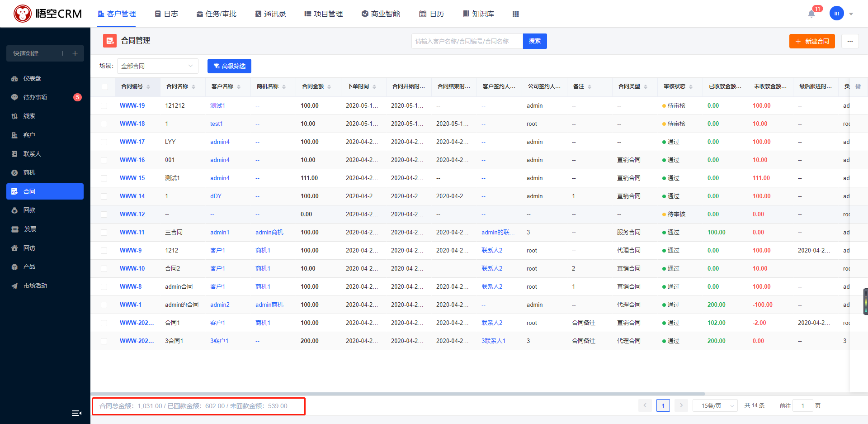Open 发票 invoices in sidebar
The image size is (868, 424).
45,229
